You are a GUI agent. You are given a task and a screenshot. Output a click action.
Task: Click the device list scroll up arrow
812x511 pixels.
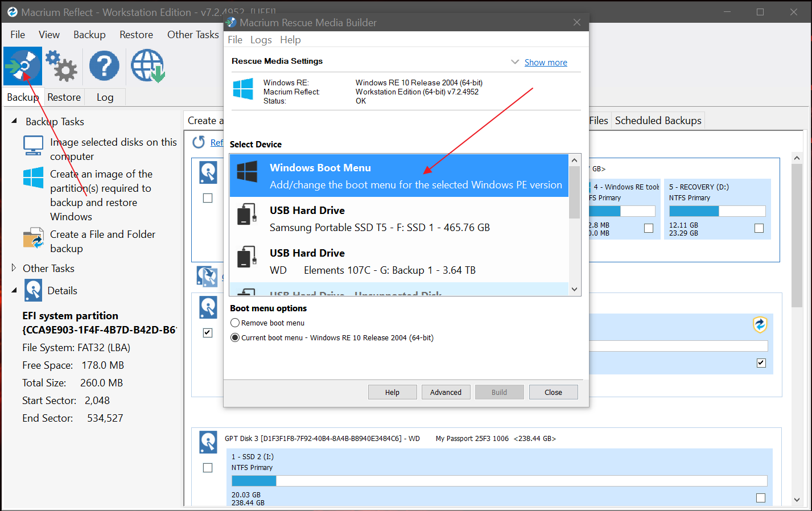(575, 160)
